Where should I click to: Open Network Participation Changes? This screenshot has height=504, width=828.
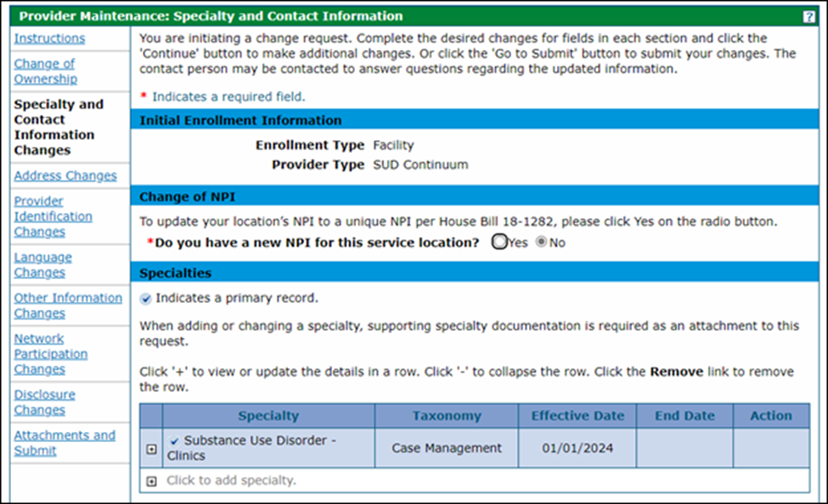tap(51, 354)
